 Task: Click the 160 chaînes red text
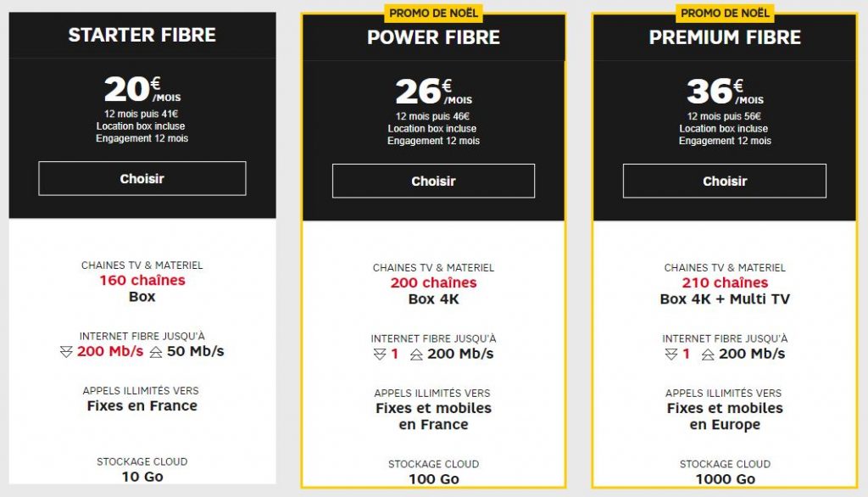(142, 281)
